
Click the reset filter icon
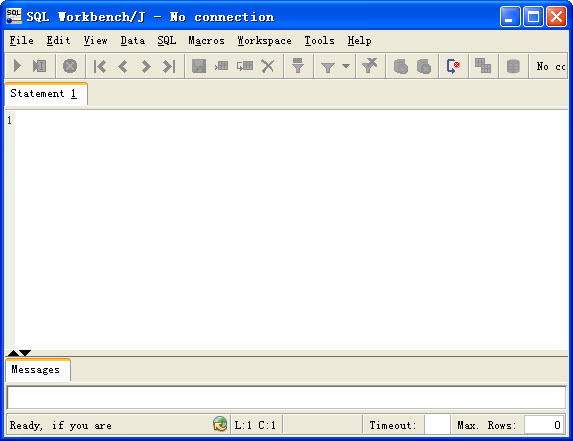[x=369, y=66]
